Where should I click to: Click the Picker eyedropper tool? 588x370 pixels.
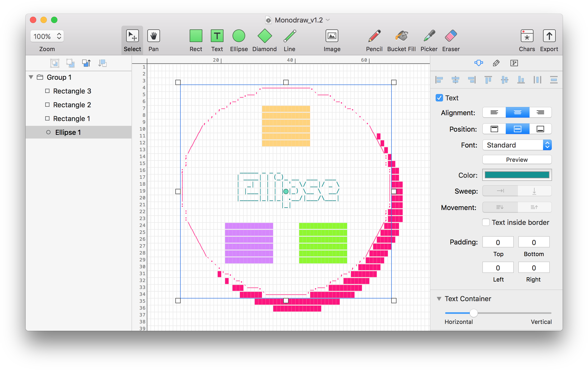tap(429, 36)
